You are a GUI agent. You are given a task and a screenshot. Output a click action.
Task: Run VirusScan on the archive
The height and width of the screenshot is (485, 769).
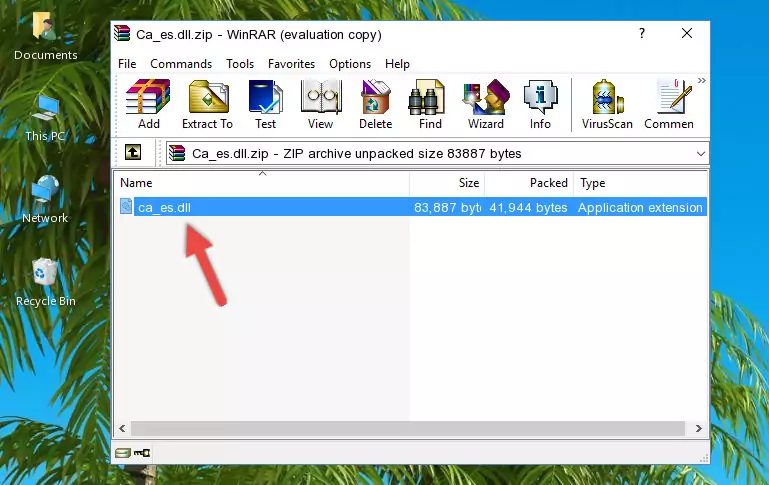click(x=607, y=104)
